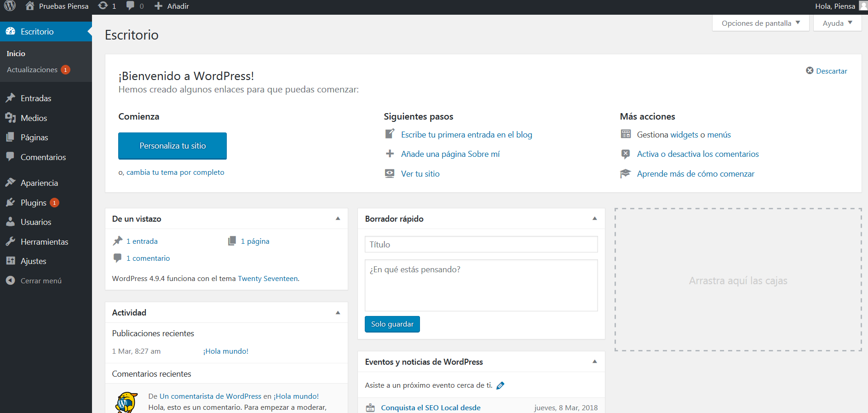Open Escribe tu primera entrada en el blog
The width and height of the screenshot is (868, 413).
point(466,134)
